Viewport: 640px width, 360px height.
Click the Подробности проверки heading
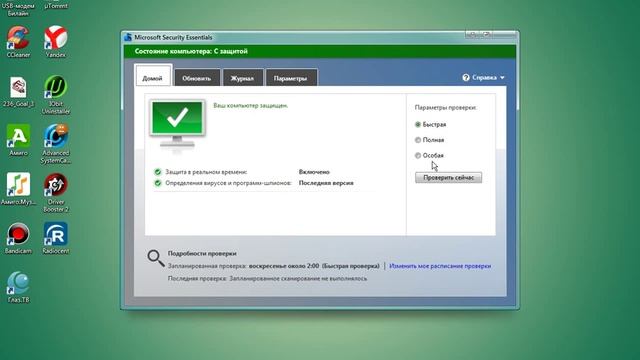202,253
